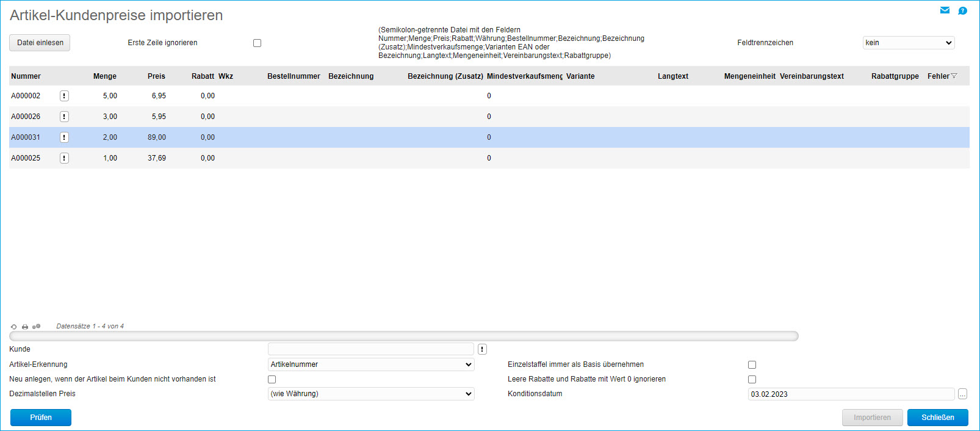
Task: Open the Dezimalstellen Preis dropdown
Action: tap(371, 394)
